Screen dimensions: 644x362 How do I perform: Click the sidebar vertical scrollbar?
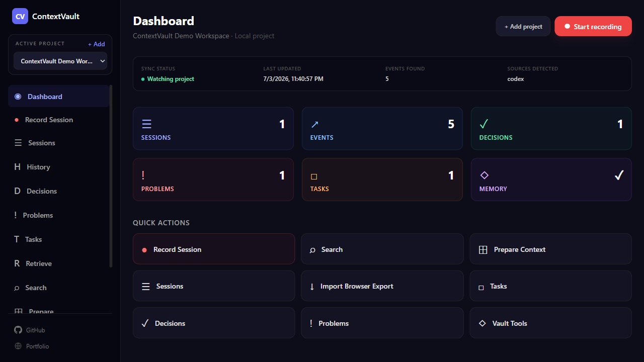click(x=111, y=176)
